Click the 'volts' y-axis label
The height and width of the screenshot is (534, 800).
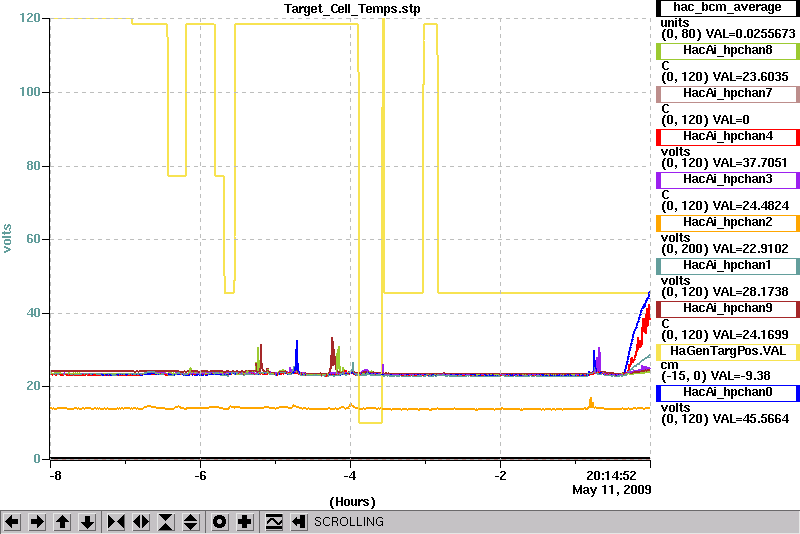click(7, 238)
